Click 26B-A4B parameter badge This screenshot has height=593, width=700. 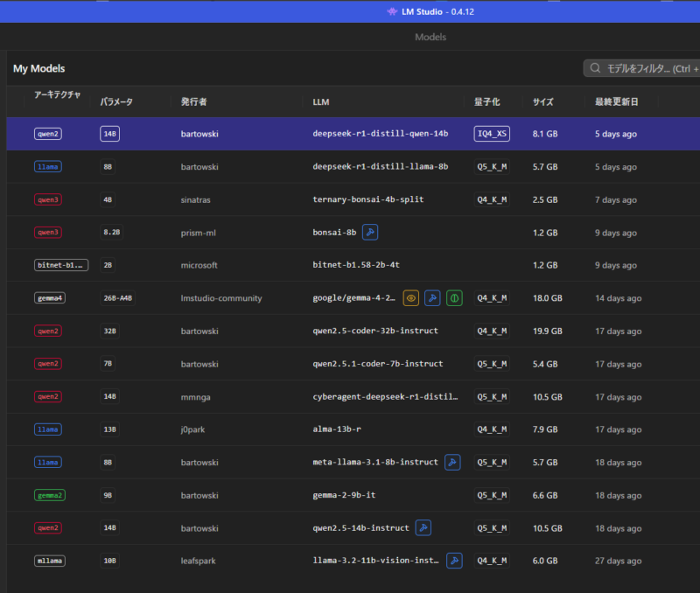click(118, 298)
